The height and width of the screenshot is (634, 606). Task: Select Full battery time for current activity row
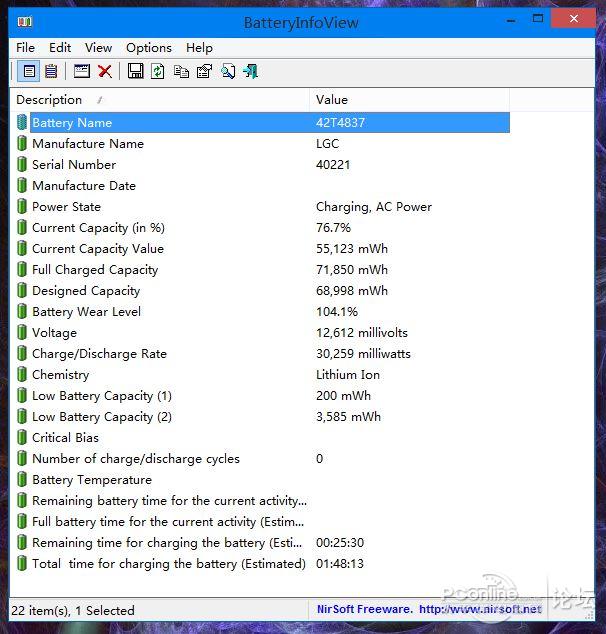tap(263, 522)
